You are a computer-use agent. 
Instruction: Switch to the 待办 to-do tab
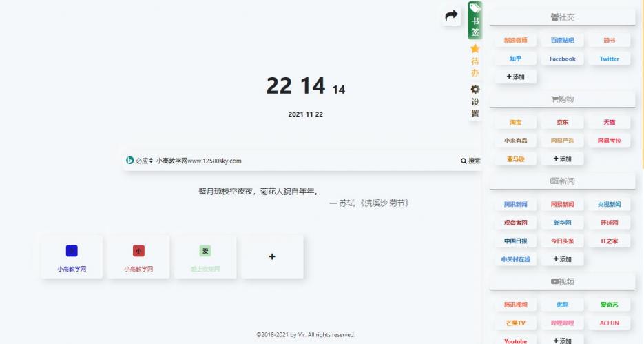pyautogui.click(x=475, y=61)
